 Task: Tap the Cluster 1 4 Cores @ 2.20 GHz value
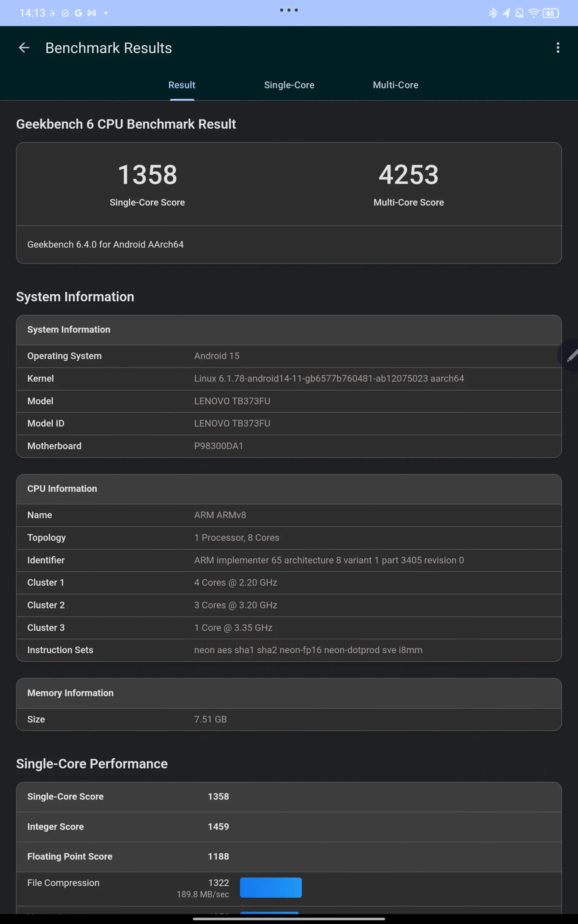point(236,582)
